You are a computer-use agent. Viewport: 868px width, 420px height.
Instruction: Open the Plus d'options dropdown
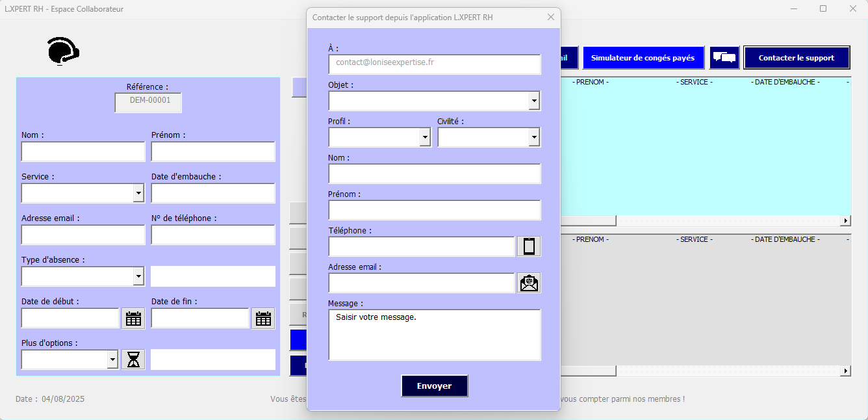(112, 360)
